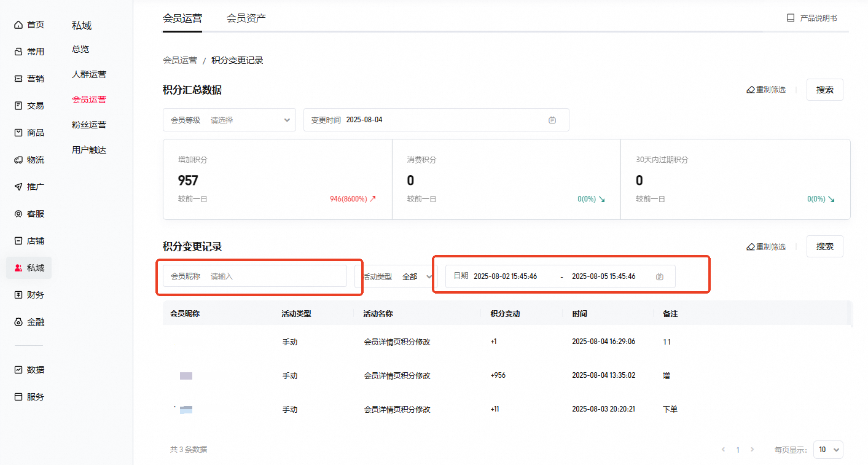Screen dimensions: 868x465
Task: Click the 首页 home icon in sidebar
Action: point(18,25)
